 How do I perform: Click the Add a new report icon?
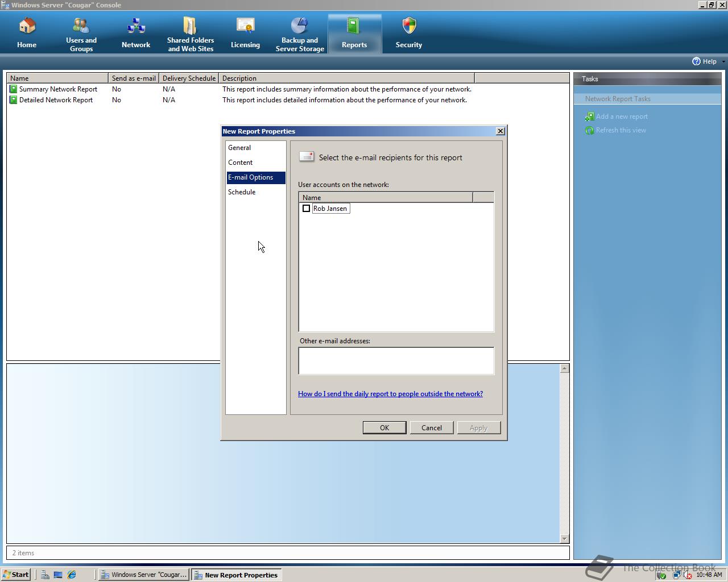click(x=590, y=117)
